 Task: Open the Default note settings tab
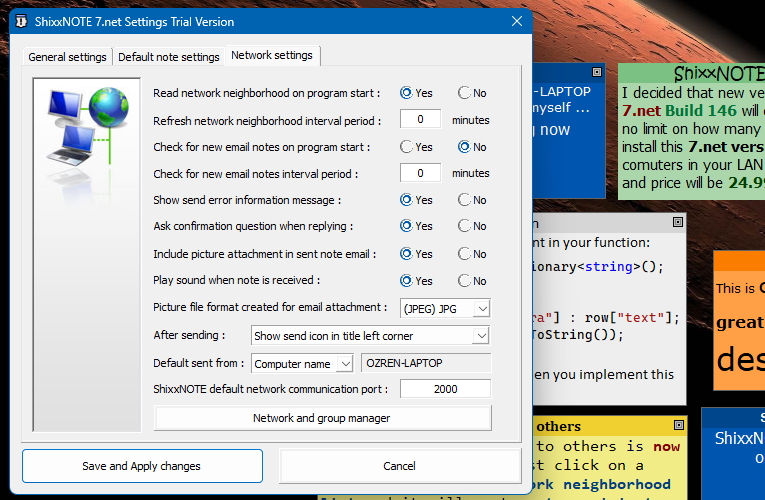click(x=169, y=57)
